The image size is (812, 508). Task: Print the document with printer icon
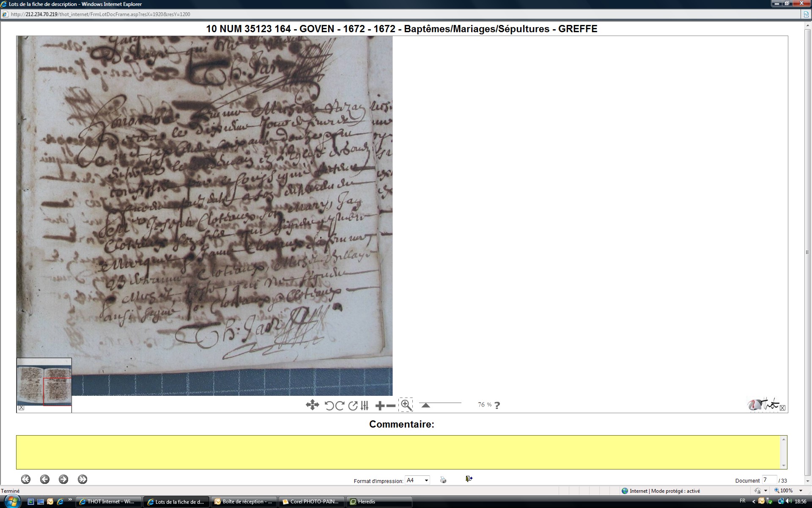click(443, 480)
